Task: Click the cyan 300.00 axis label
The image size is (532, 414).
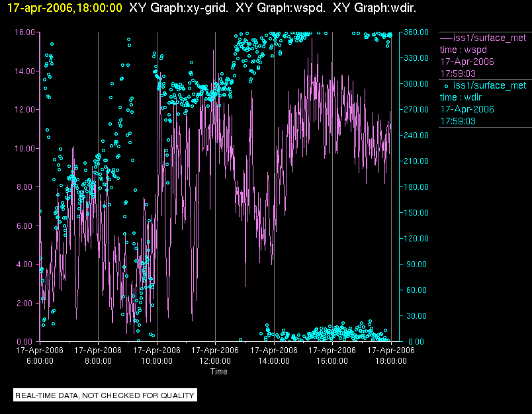Action: coord(416,84)
